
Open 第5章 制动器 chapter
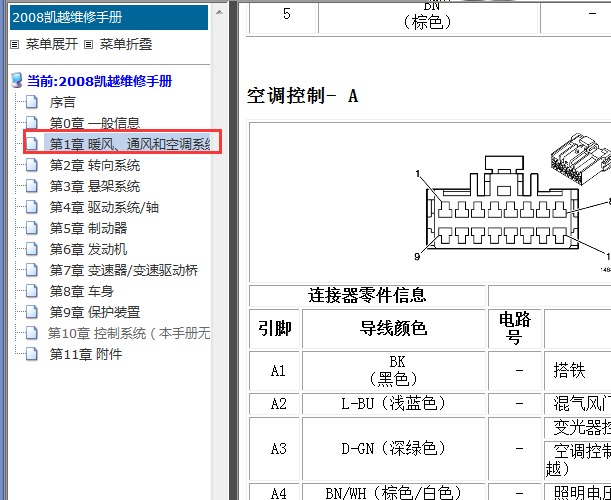[x=88, y=228]
